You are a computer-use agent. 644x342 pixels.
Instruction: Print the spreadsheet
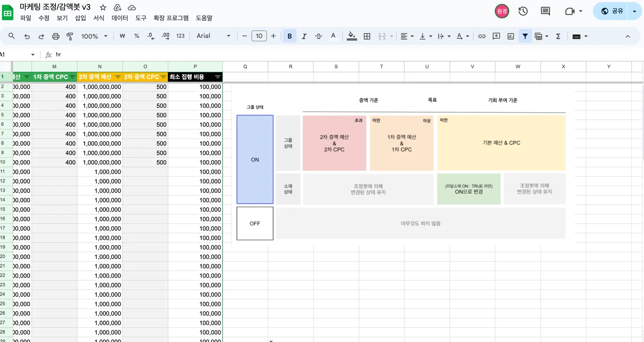click(x=56, y=36)
